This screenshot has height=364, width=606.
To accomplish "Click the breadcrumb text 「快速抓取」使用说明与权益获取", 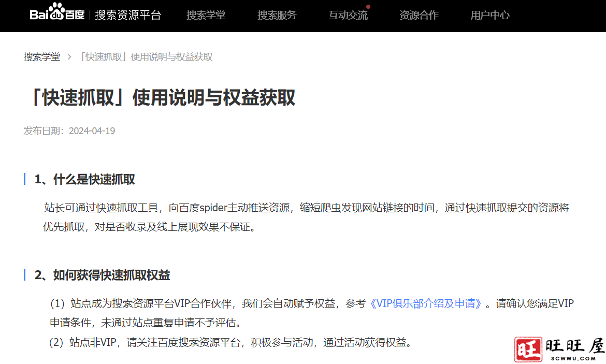I will (147, 57).
